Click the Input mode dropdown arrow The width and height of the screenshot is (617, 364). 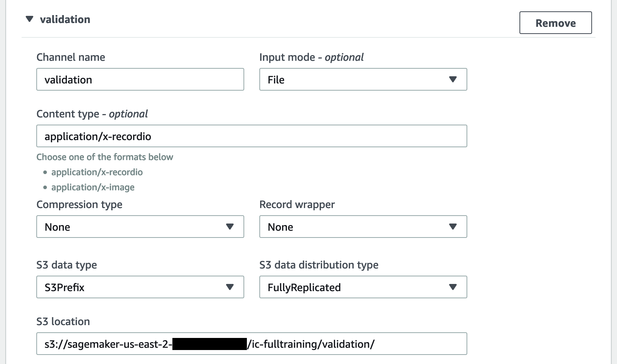point(453,79)
